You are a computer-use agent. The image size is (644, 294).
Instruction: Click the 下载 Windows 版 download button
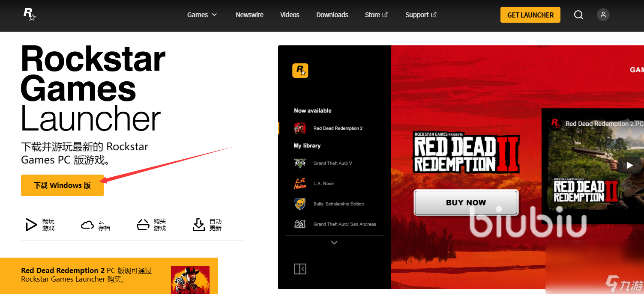(x=62, y=185)
